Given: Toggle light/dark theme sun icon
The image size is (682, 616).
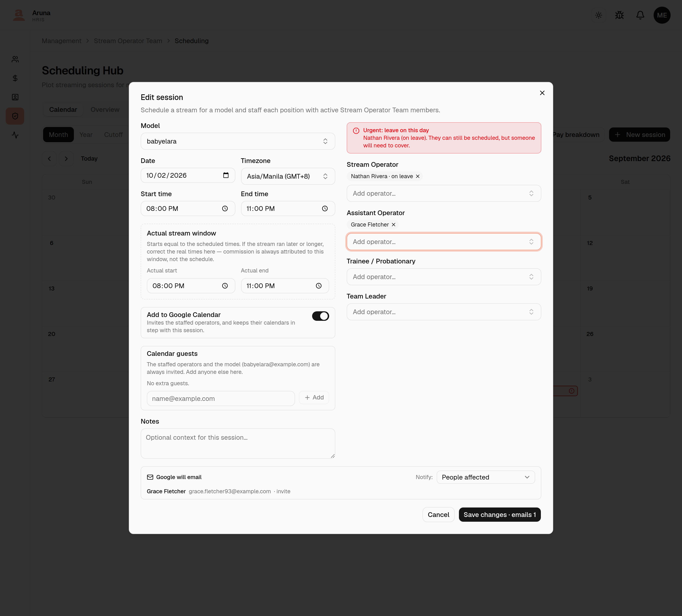Looking at the screenshot, I should pos(598,15).
